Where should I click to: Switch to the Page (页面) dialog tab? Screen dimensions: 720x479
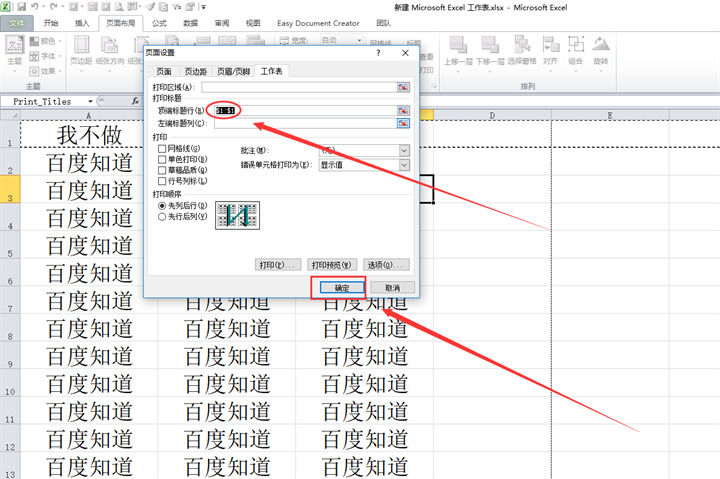click(164, 71)
